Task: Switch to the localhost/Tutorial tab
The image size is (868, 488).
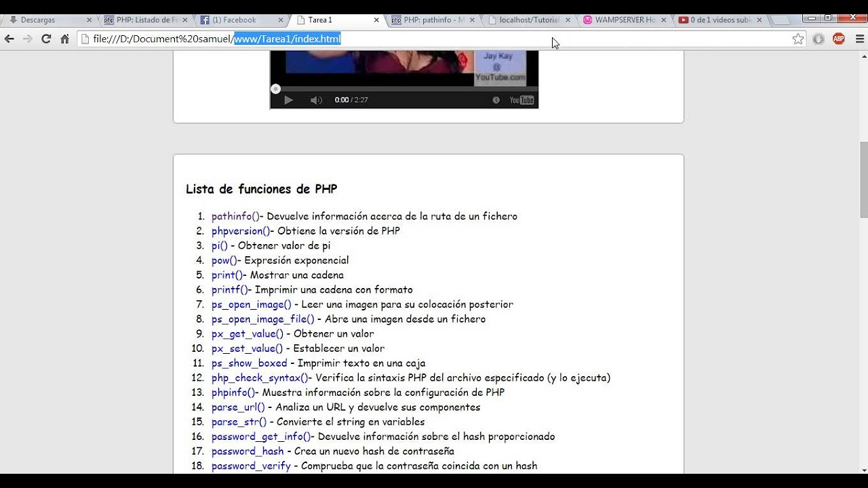Action: click(x=529, y=20)
